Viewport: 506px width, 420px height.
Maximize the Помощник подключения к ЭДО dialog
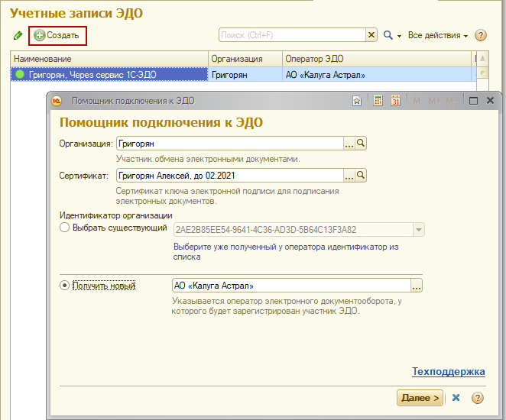[473, 102]
